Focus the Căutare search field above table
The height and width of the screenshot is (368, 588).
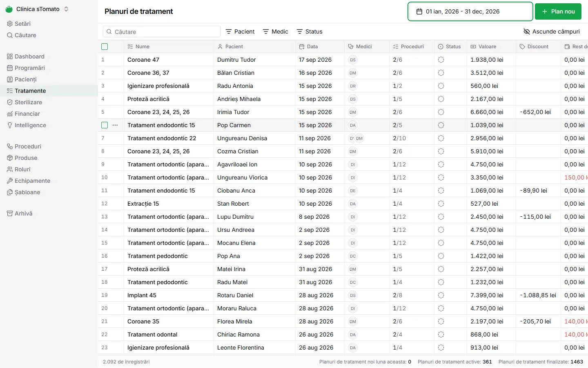point(162,31)
